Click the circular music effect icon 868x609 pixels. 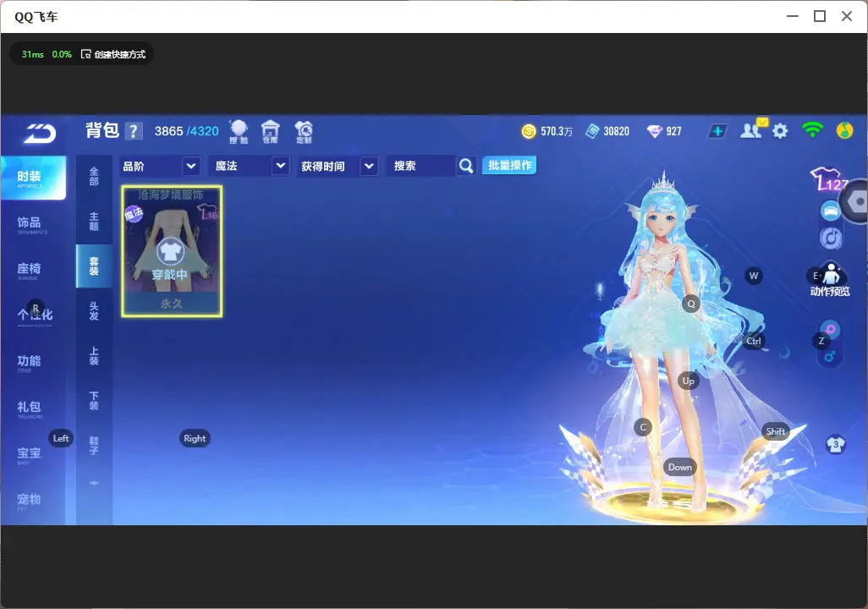(x=831, y=238)
